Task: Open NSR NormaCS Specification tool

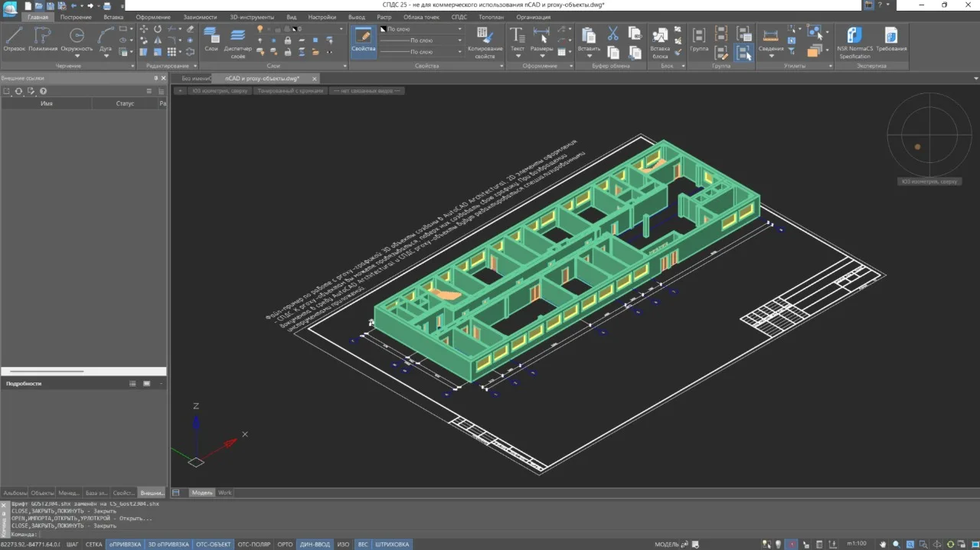Action: pyautogui.click(x=854, y=42)
